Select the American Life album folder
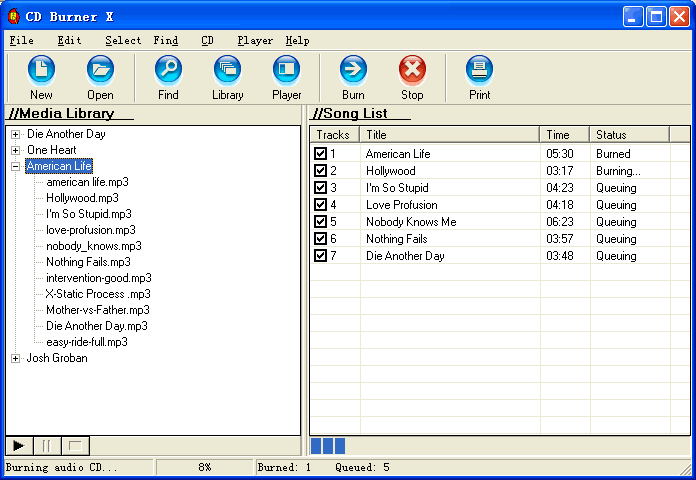 point(59,166)
